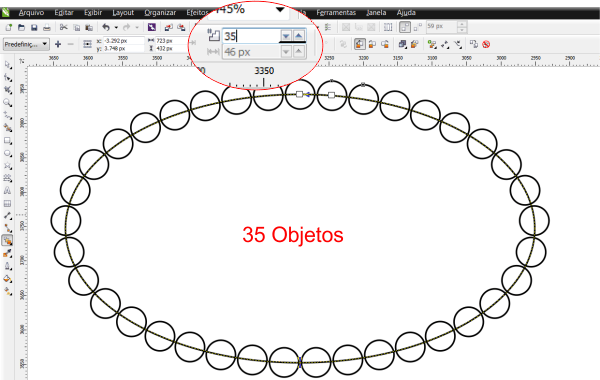Select the Interactive Fill tool
The width and height of the screenshot is (600, 380).
[x=8, y=291]
